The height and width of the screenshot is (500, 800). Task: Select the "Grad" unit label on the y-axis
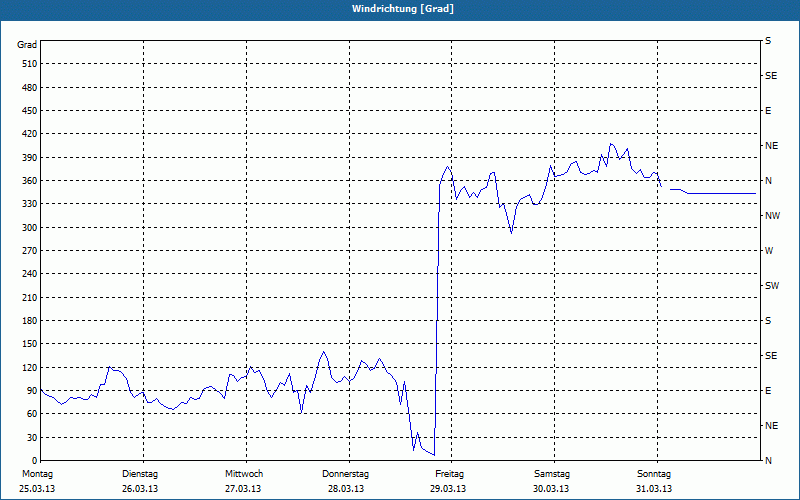pyautogui.click(x=27, y=45)
